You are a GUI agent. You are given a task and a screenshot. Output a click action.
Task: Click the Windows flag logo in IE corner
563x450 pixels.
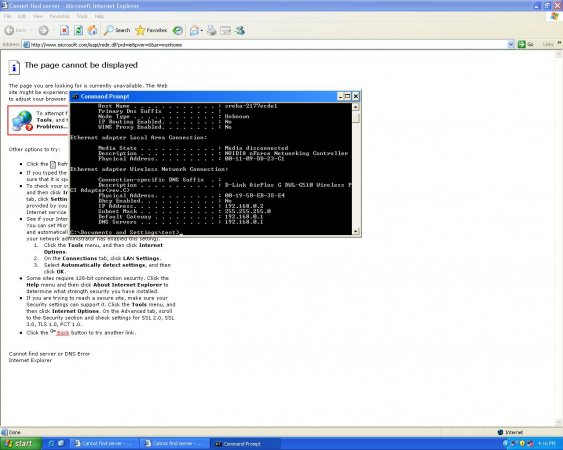click(x=555, y=17)
